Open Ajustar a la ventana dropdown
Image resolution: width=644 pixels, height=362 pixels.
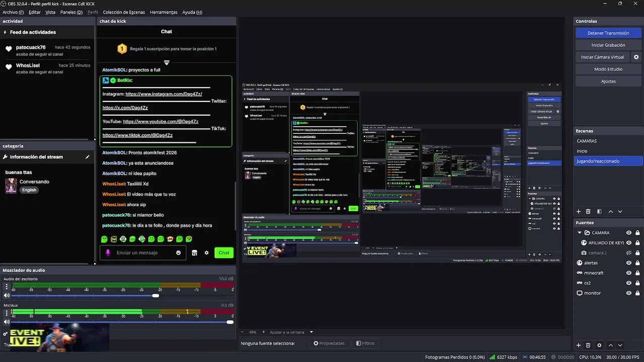coord(291,332)
